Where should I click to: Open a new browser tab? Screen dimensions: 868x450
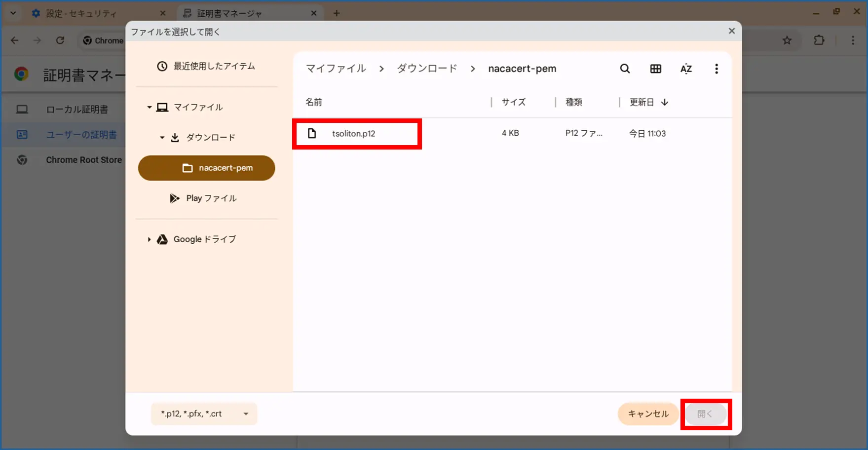[337, 13]
